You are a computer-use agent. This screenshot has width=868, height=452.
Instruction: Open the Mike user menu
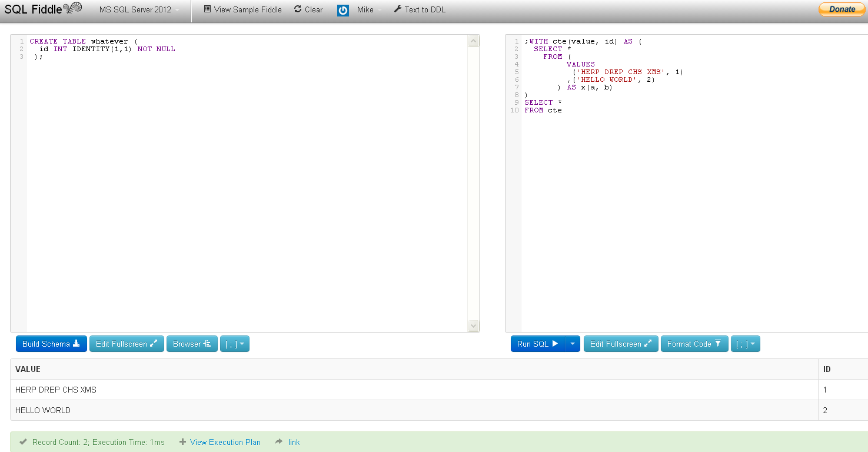pos(369,9)
